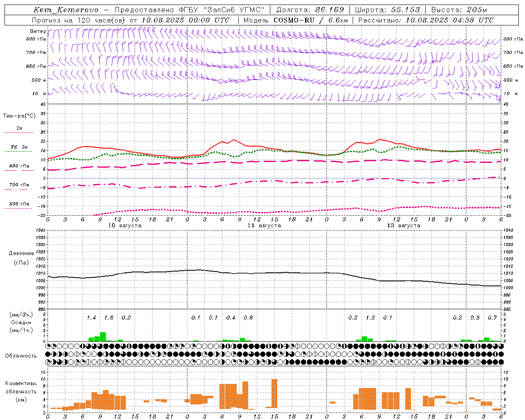Viewport: 525px width, 420px height.
Task: Click the station name "Kem_Kemerovo" in header
Action: (x=66, y=10)
